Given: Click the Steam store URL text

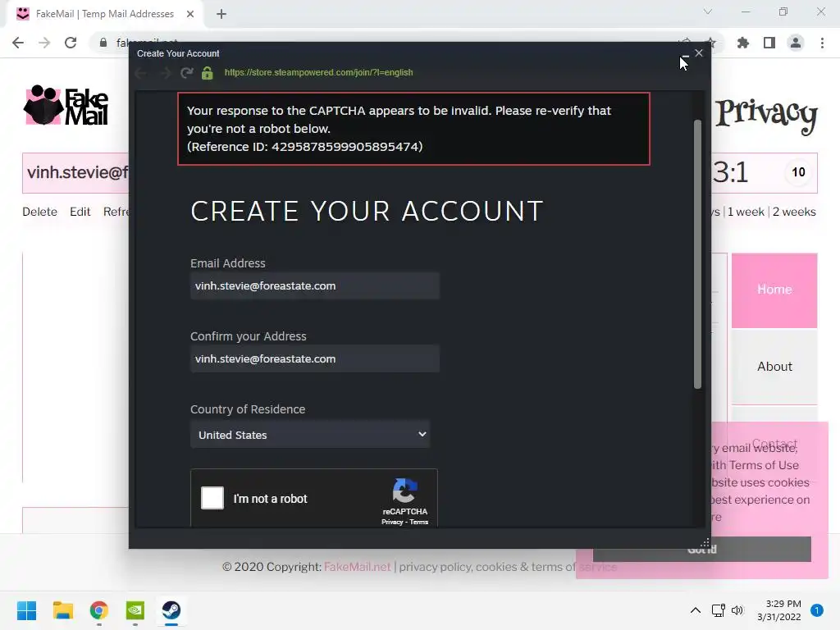Looking at the screenshot, I should pyautogui.click(x=319, y=72).
